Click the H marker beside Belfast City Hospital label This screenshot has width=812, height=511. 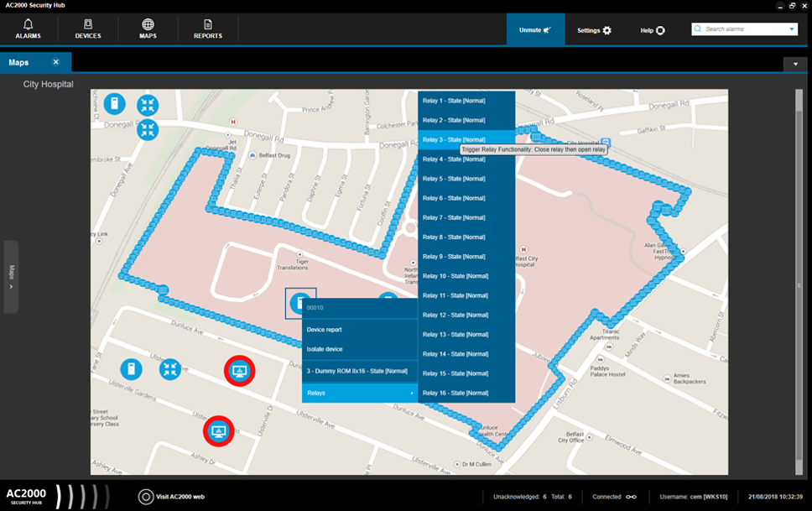[x=523, y=249]
